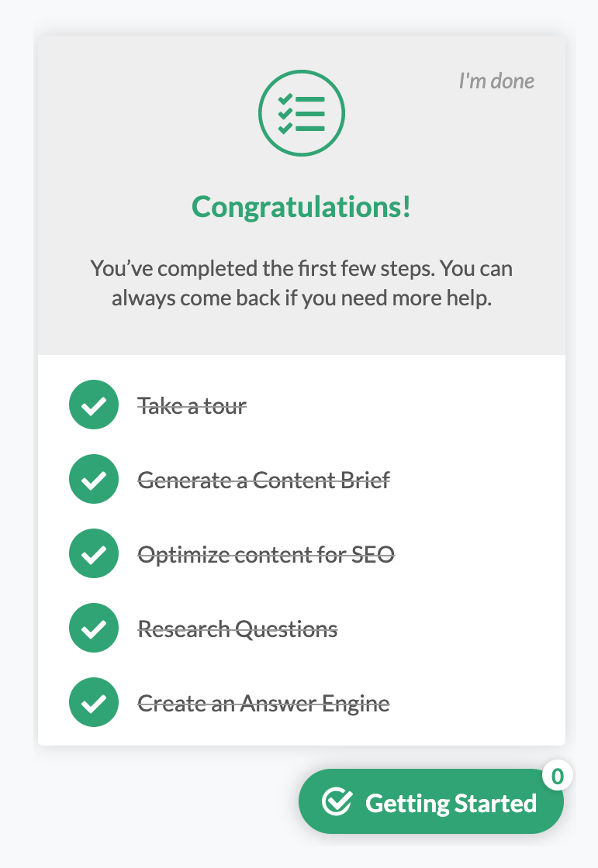The image size is (598, 868).
Task: Click the checkmark circle next to Optimize content for SEO
Action: click(x=94, y=553)
